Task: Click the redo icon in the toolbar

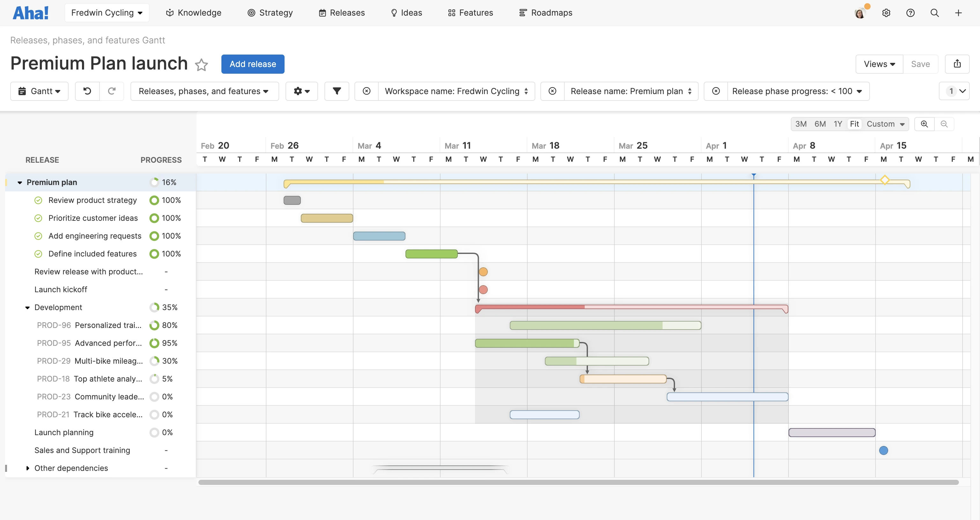Action: coord(111,91)
